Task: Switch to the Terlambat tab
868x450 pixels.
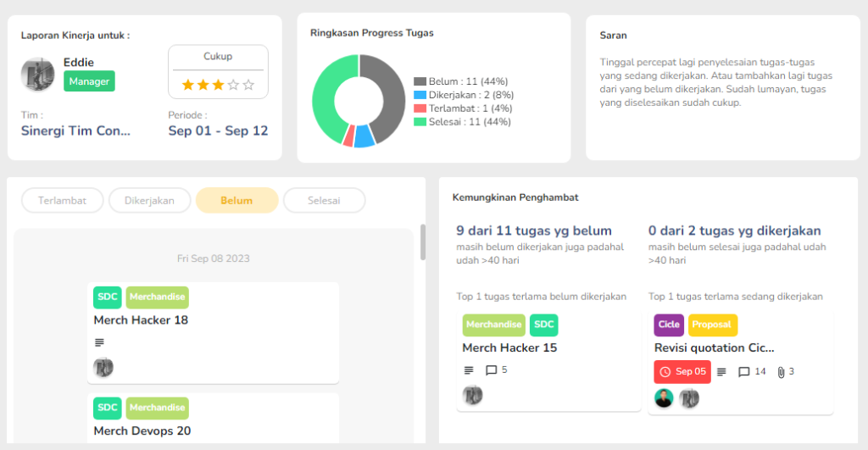Action: 62,200
